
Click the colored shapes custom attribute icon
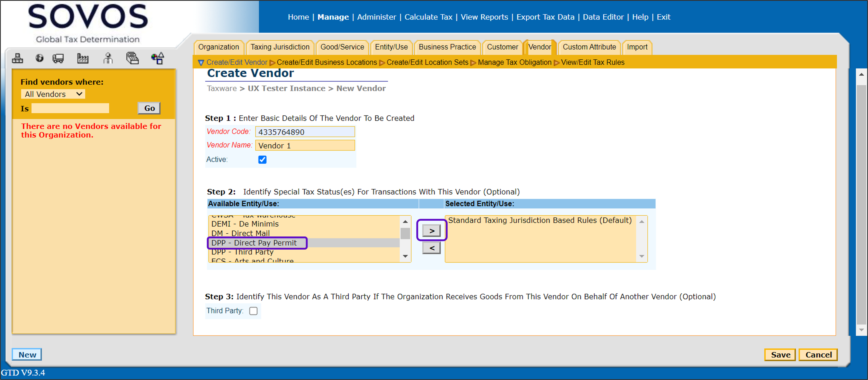157,58
